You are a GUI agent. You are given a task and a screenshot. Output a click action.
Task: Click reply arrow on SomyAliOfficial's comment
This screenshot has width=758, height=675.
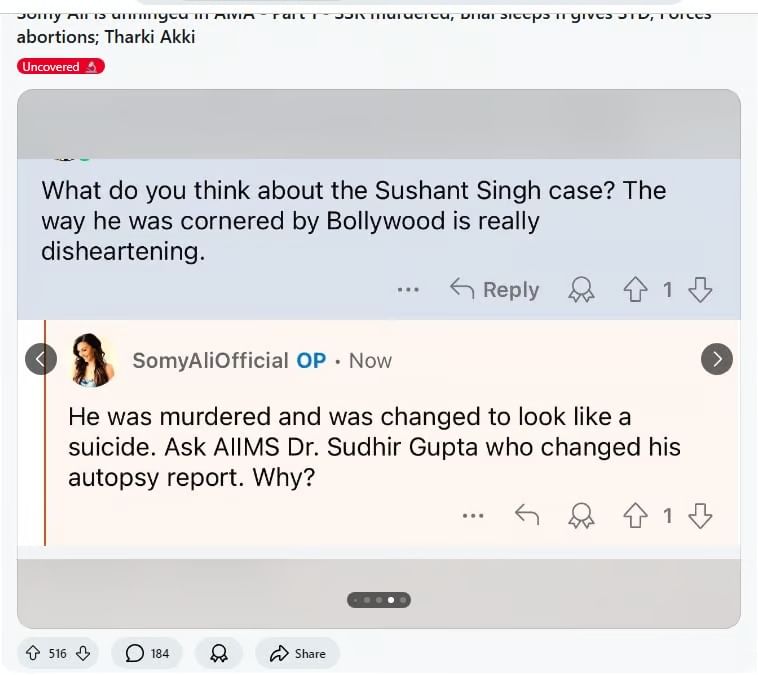pyautogui.click(x=527, y=516)
